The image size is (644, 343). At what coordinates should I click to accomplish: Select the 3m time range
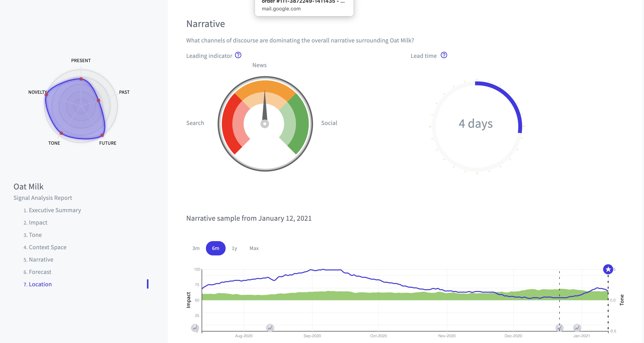click(x=196, y=248)
